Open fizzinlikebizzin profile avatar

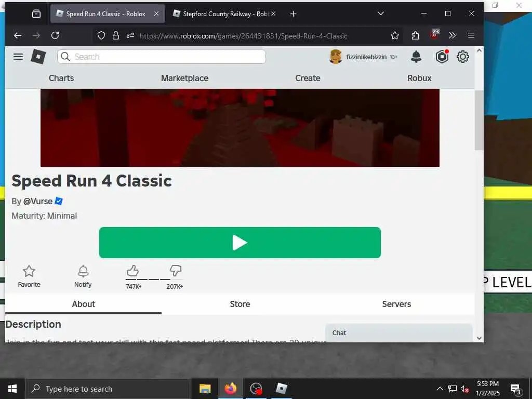click(x=336, y=57)
